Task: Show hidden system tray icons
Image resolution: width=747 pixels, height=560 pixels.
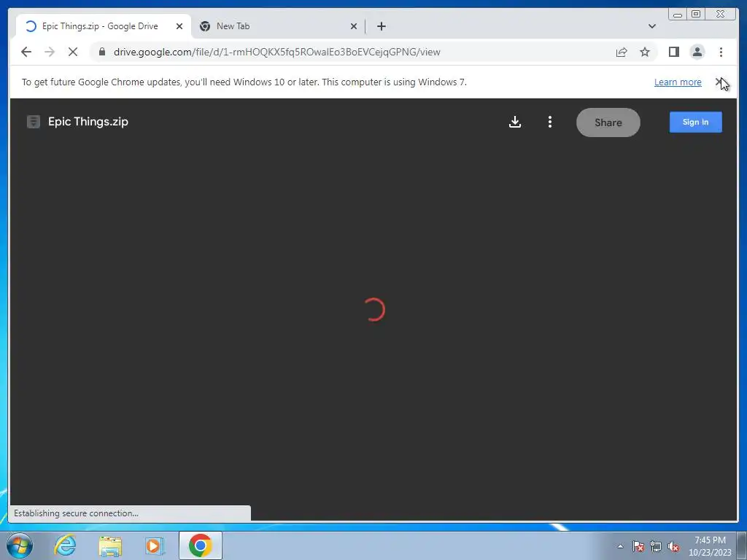Action: pyautogui.click(x=620, y=546)
